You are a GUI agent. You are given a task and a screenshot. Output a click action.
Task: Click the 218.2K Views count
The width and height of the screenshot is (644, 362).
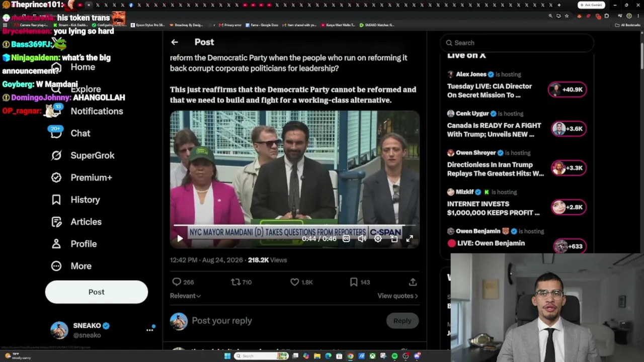coord(267,260)
